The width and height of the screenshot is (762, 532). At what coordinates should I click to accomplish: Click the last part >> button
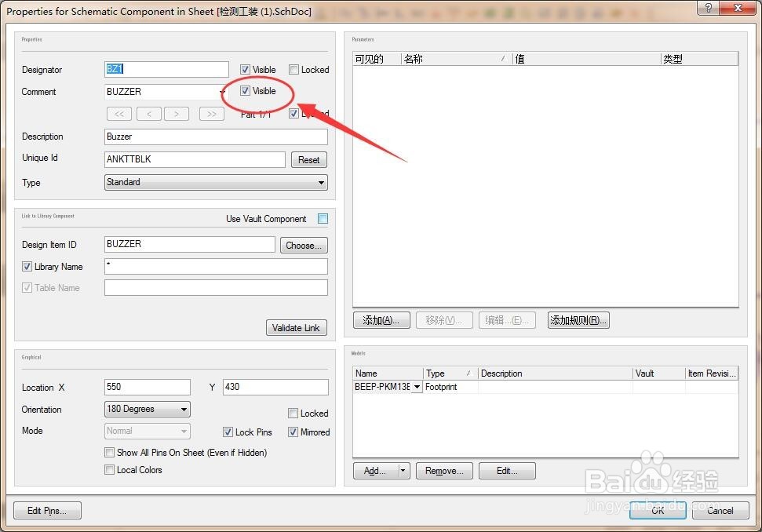coord(212,114)
